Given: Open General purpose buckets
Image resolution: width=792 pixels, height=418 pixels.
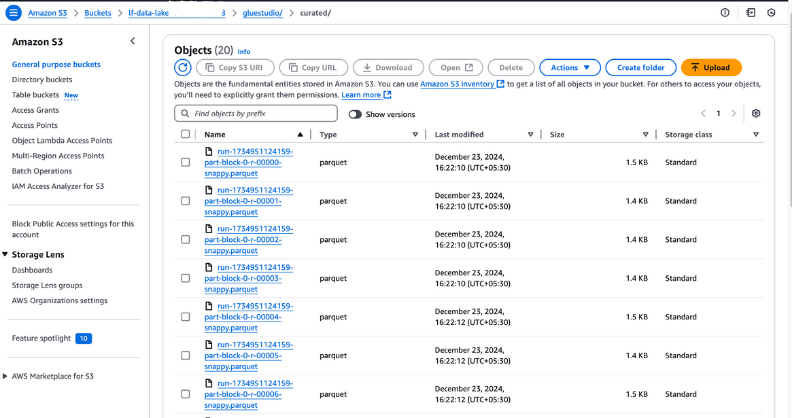Looking at the screenshot, I should [56, 64].
